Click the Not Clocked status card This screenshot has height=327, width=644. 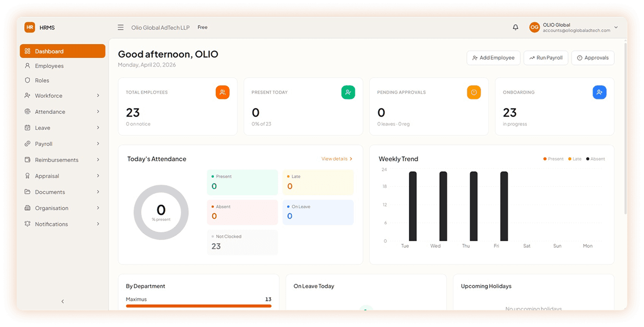242,243
